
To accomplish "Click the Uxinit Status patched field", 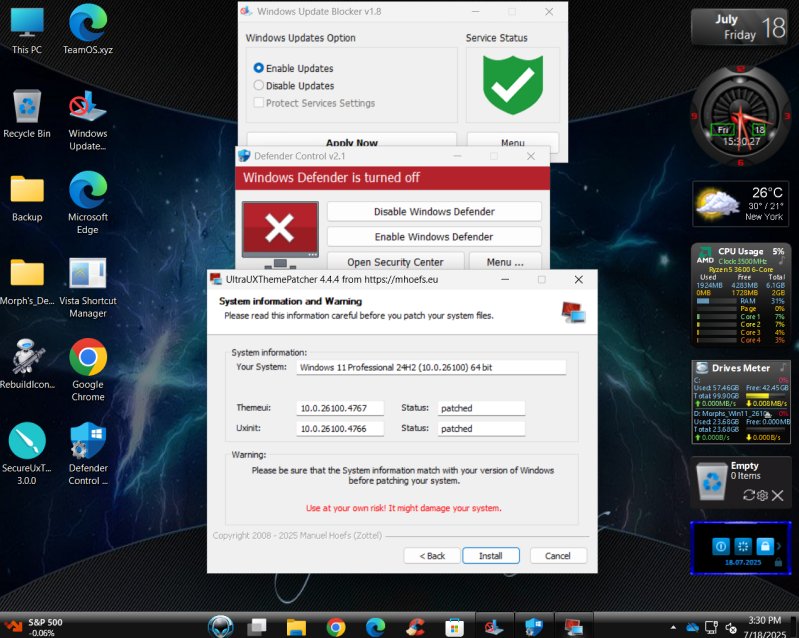I will point(482,429).
